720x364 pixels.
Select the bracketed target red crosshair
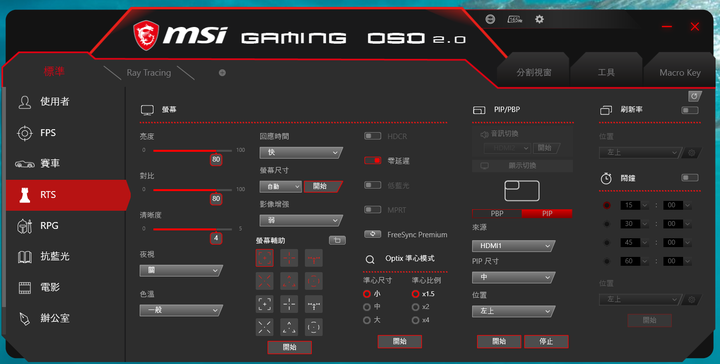[264, 258]
